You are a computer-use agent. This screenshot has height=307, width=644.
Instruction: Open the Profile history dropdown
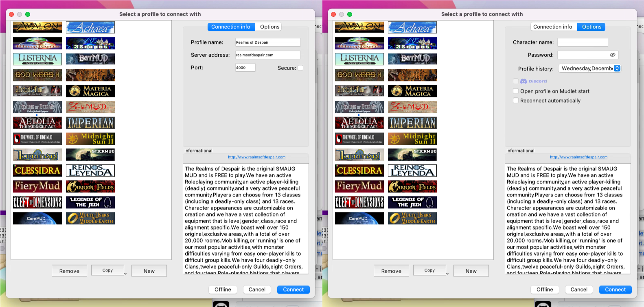click(x=590, y=68)
